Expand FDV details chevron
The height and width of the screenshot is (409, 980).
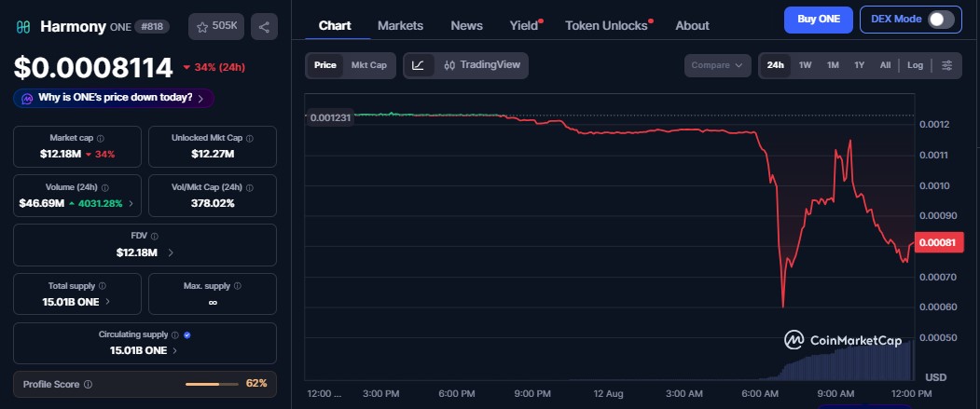tap(171, 252)
